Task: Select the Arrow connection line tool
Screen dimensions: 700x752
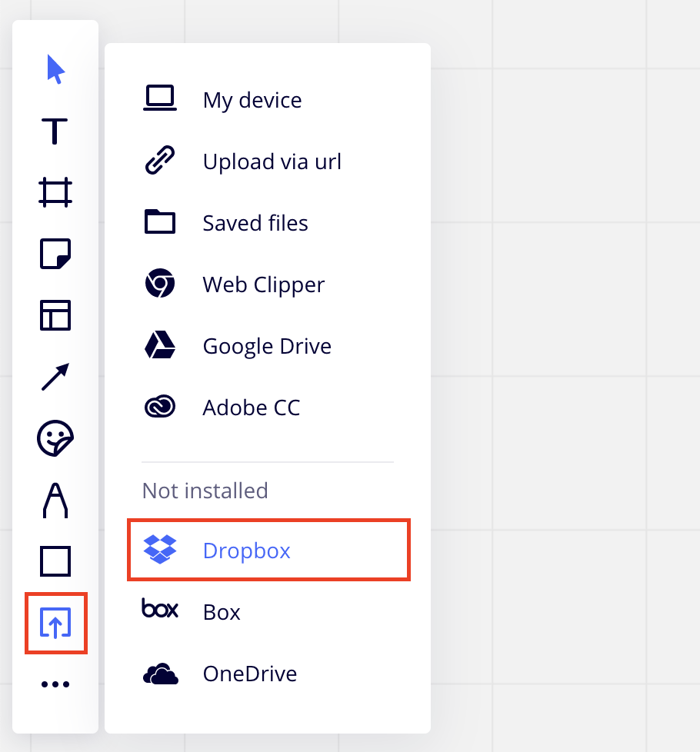Action: [55, 377]
